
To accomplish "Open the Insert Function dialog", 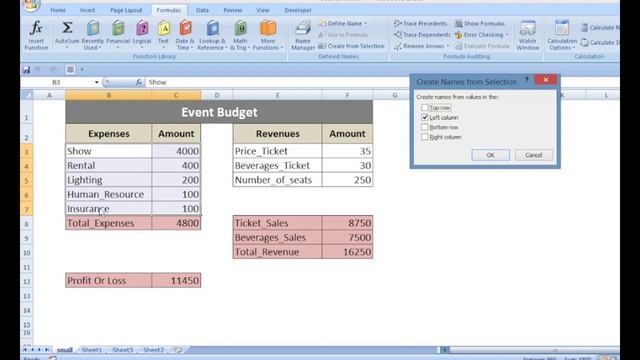I will (x=36, y=36).
